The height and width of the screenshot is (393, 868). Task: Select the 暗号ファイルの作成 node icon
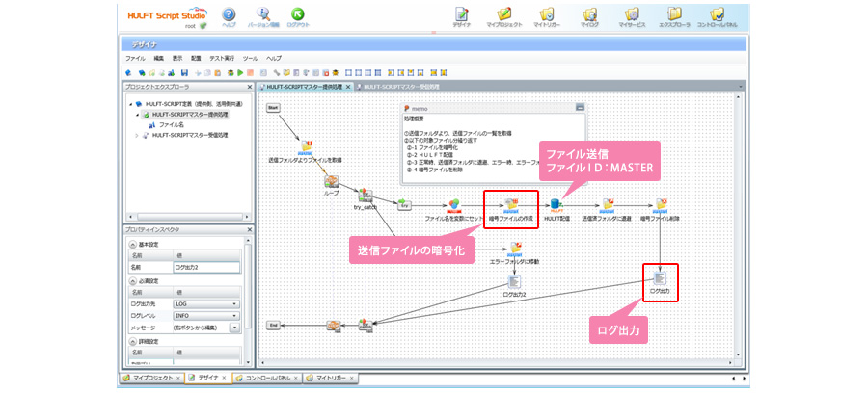(511, 204)
